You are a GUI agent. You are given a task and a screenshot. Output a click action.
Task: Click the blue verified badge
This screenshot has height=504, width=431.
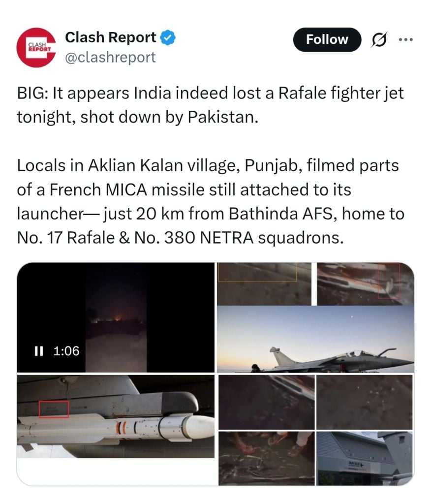pyautogui.click(x=168, y=37)
